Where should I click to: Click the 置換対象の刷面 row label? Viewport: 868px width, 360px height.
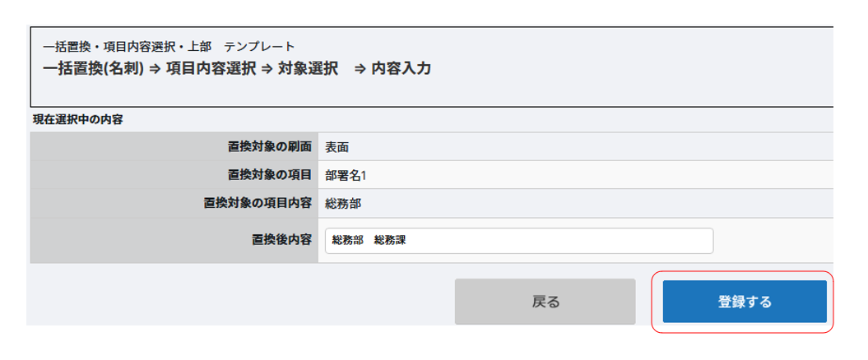pyautogui.click(x=269, y=148)
